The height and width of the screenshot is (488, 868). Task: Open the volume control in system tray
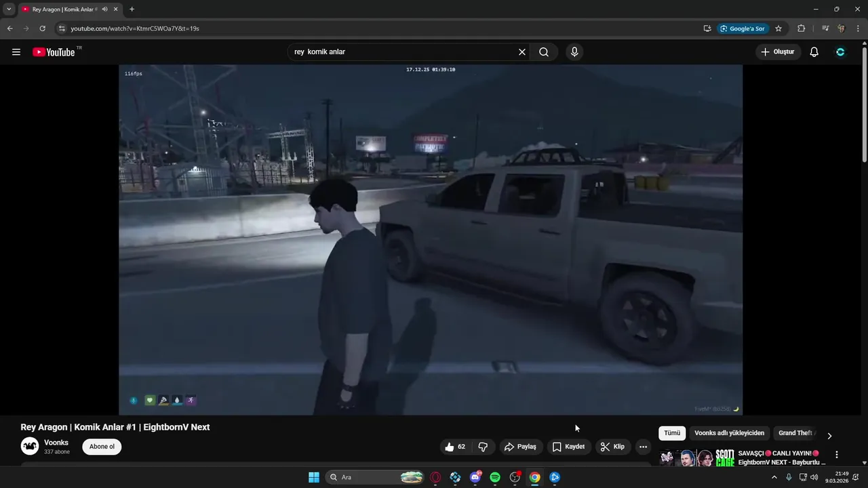pos(814,477)
